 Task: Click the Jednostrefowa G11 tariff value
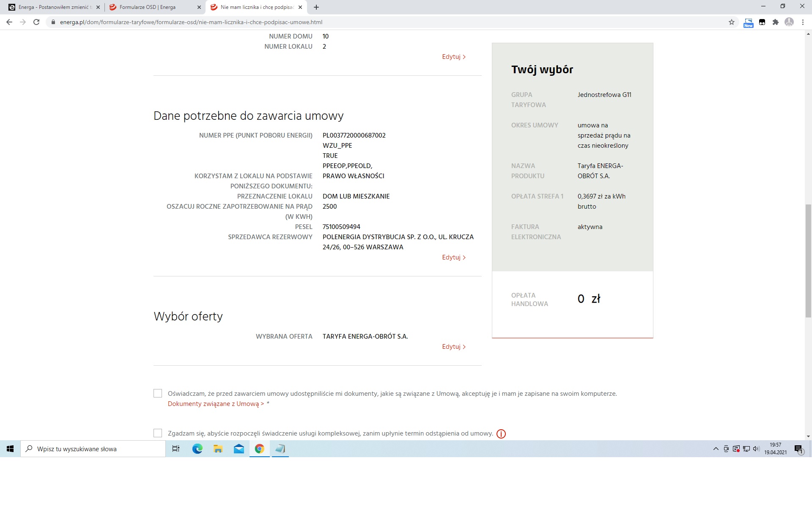[x=604, y=95]
